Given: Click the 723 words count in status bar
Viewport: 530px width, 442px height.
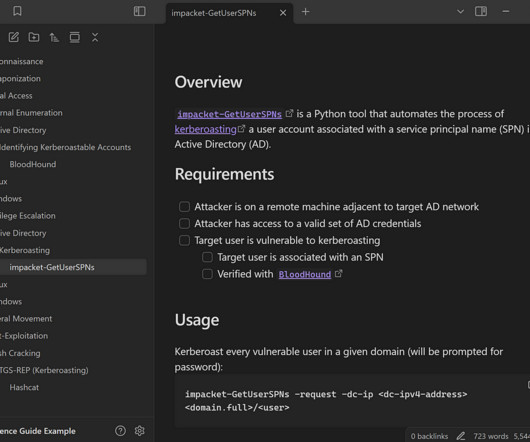Looking at the screenshot, I should click(x=490, y=436).
